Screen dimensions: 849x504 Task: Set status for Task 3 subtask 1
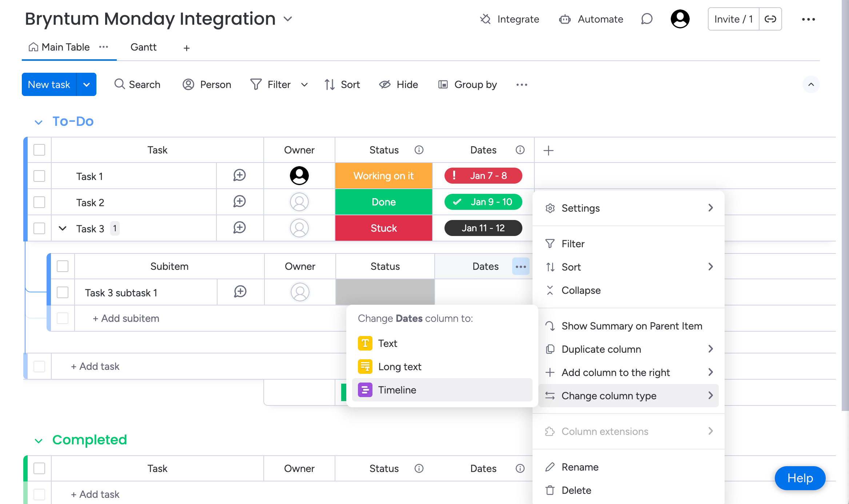[385, 292]
